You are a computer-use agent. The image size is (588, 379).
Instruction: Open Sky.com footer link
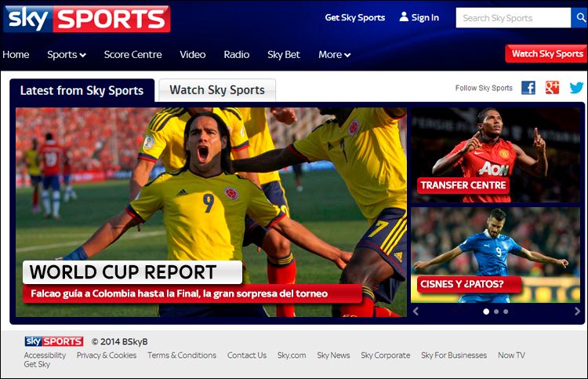(x=292, y=355)
